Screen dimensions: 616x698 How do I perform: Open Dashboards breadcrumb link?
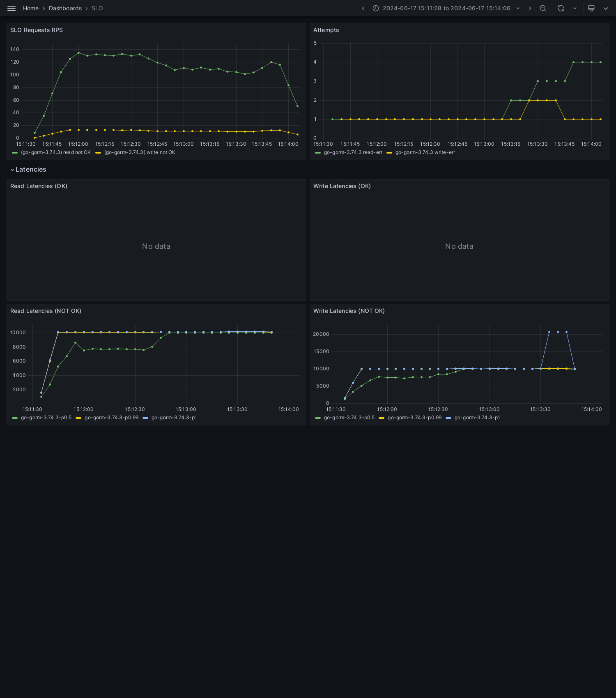click(65, 8)
